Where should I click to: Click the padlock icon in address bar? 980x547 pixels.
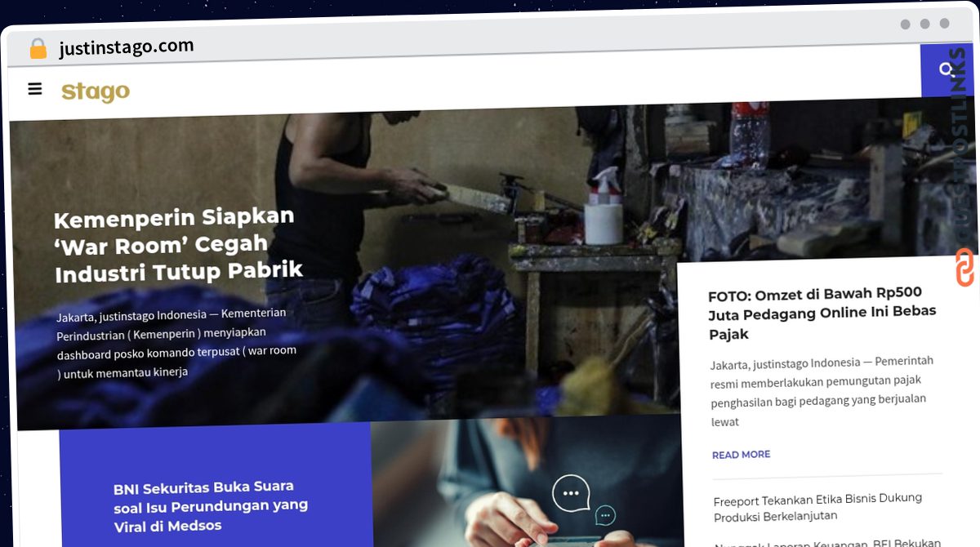point(38,49)
